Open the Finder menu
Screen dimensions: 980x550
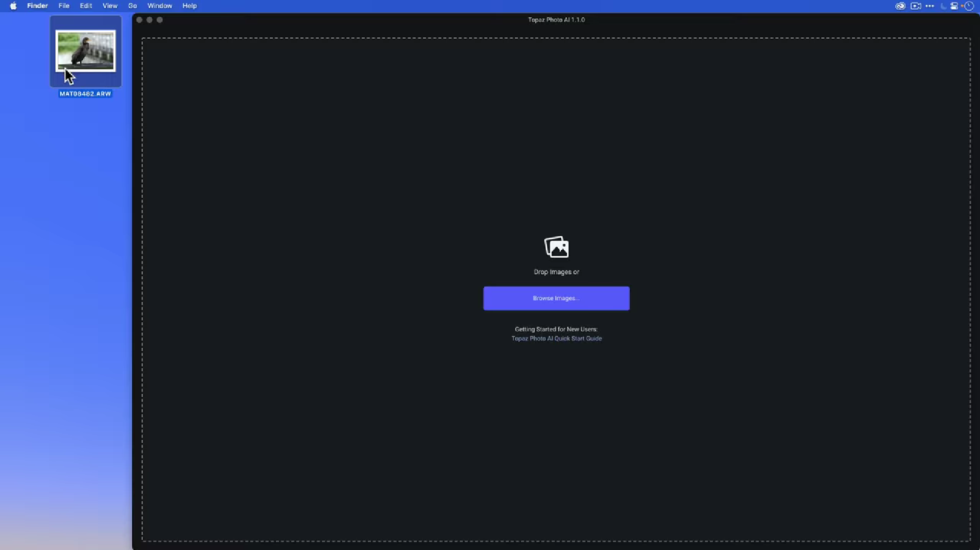(37, 6)
